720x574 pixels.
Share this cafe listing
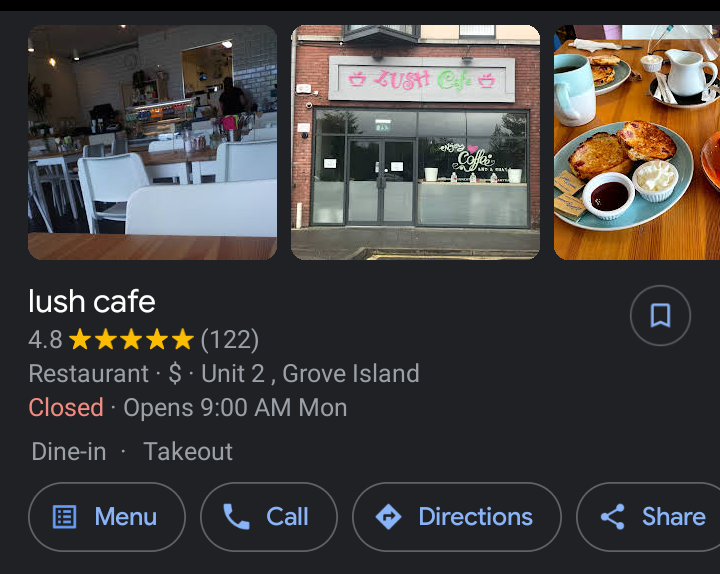click(648, 517)
